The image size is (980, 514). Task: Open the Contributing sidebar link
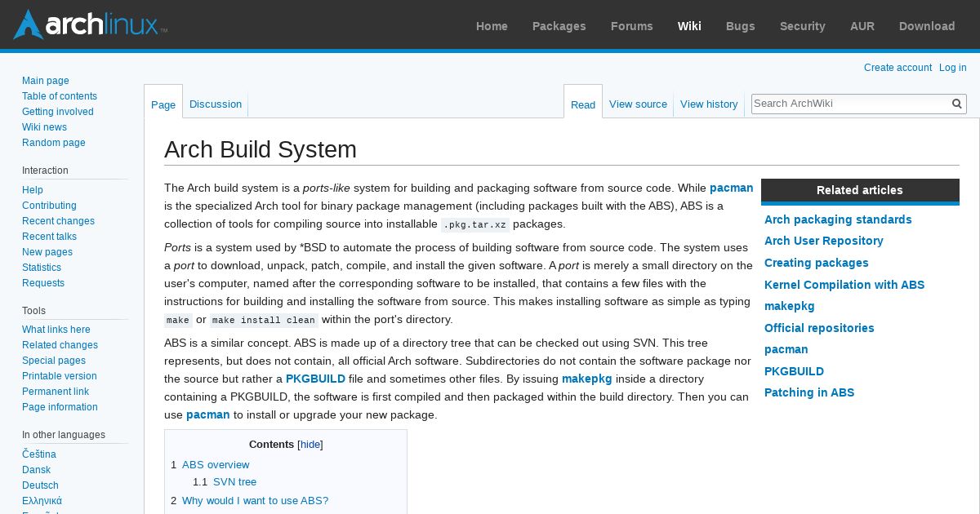coord(49,206)
